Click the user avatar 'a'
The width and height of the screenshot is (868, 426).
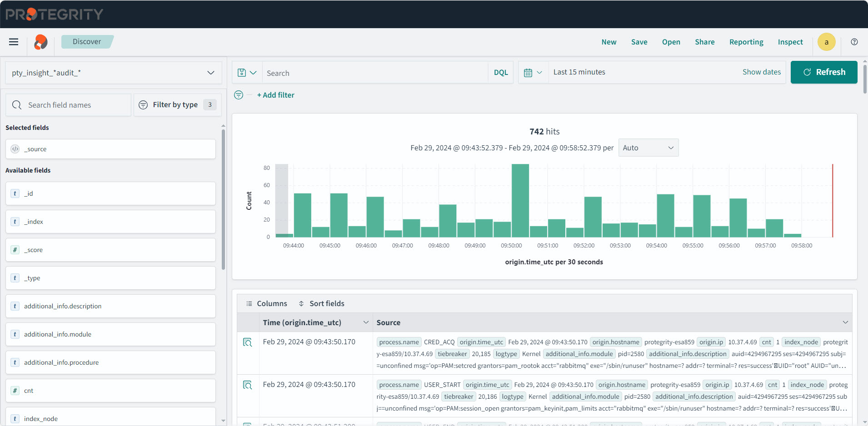(x=826, y=42)
